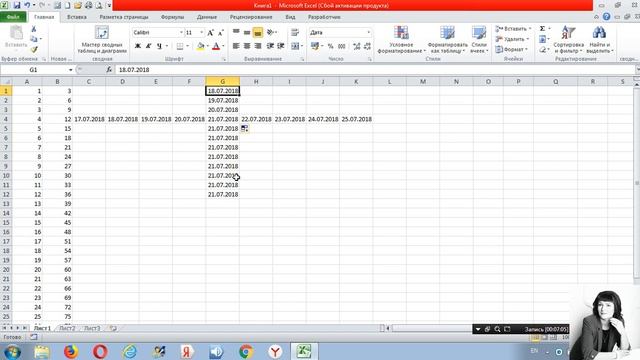
Task: Switch to sheet Лист2
Action: [67, 328]
